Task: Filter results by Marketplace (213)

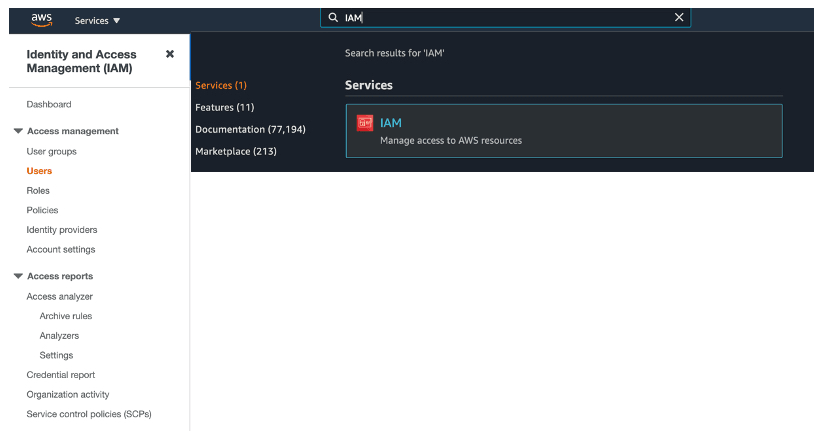Action: point(236,151)
